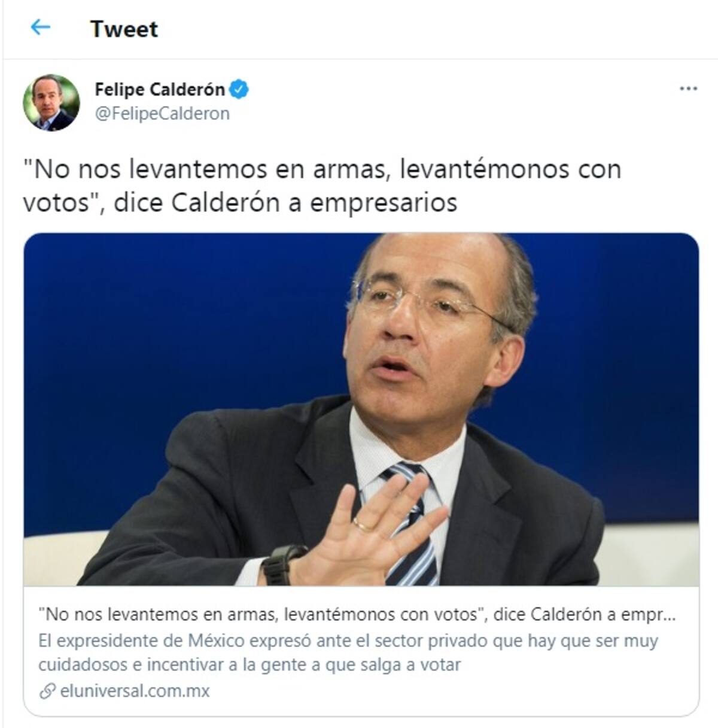Click the card text about salga a votar
This screenshot has height=728, width=718.
point(250,665)
